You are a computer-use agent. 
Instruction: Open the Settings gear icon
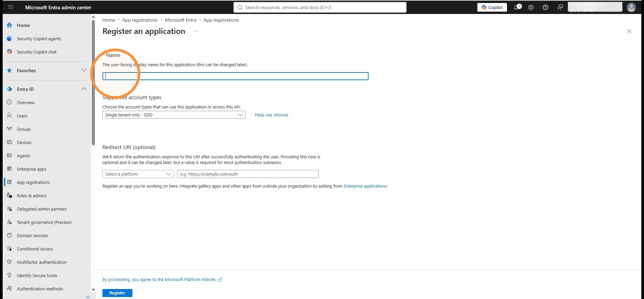coord(531,7)
